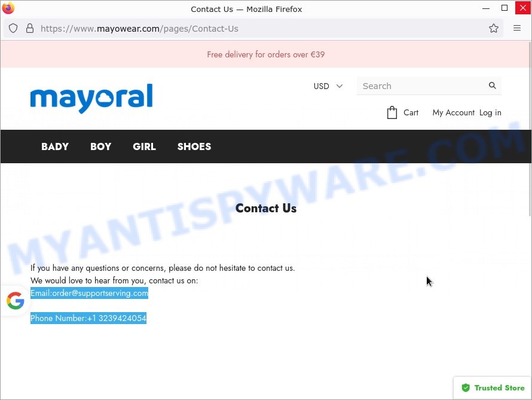Click the Trusted Store badge text

click(x=499, y=388)
